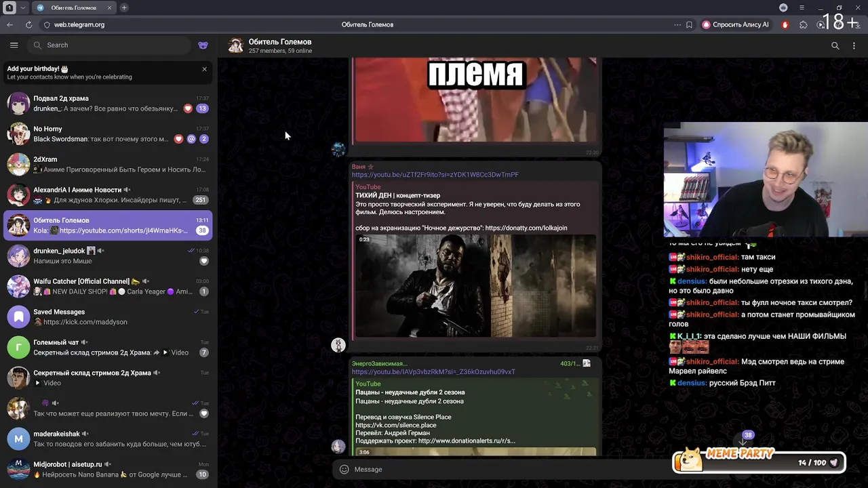This screenshot has width=868, height=488.
Task: Dismiss the Add your birthday banner
Action: [204, 69]
